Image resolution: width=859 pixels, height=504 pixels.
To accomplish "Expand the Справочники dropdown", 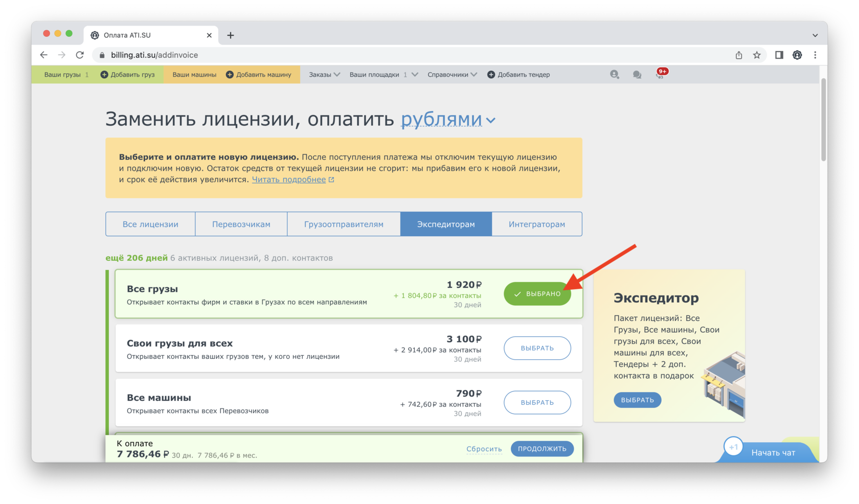I will point(452,75).
